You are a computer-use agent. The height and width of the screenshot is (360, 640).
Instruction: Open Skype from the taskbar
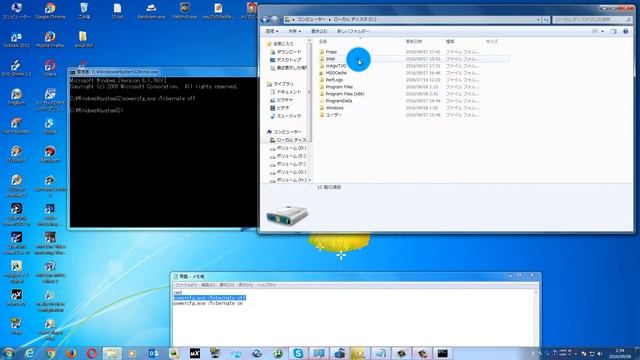(x=298, y=353)
